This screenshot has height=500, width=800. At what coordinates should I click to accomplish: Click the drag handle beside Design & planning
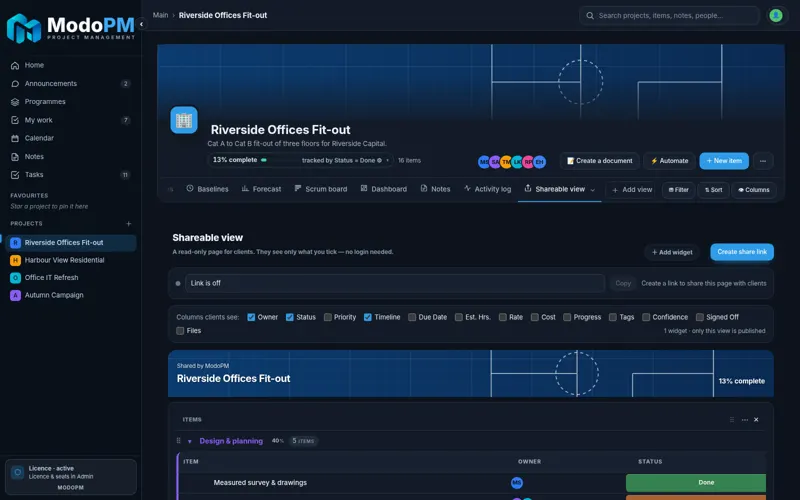click(179, 441)
